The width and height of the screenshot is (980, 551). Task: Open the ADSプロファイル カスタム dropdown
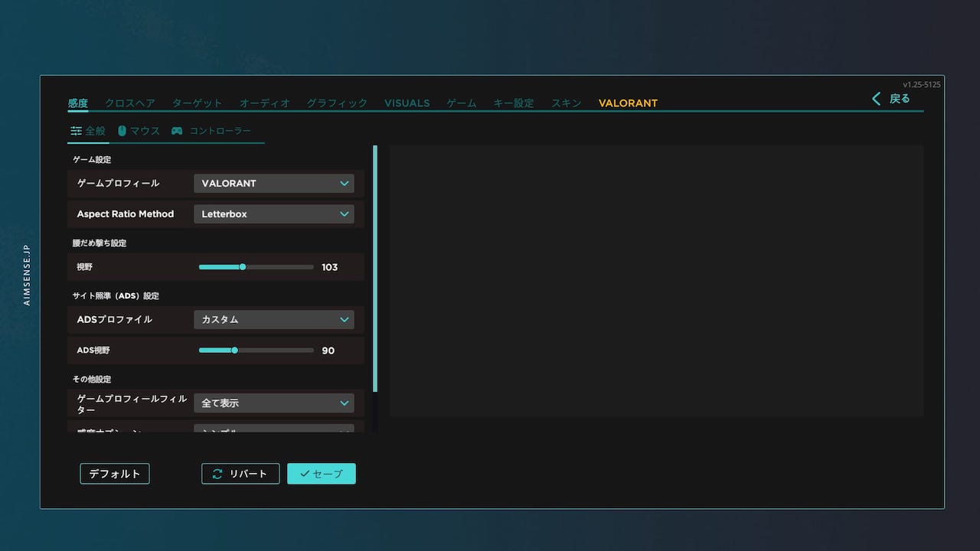pos(273,319)
